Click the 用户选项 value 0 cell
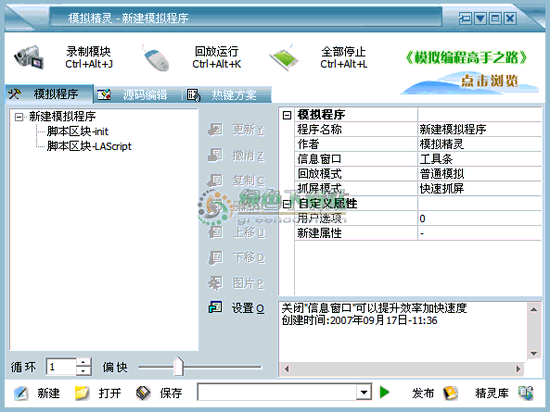 coord(479,218)
